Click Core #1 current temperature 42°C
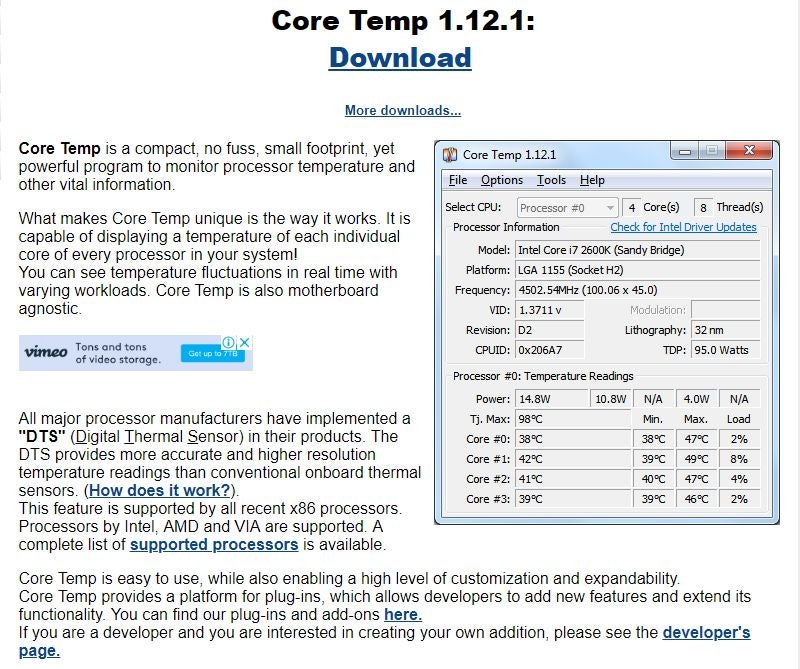The image size is (800, 669). pos(573,459)
